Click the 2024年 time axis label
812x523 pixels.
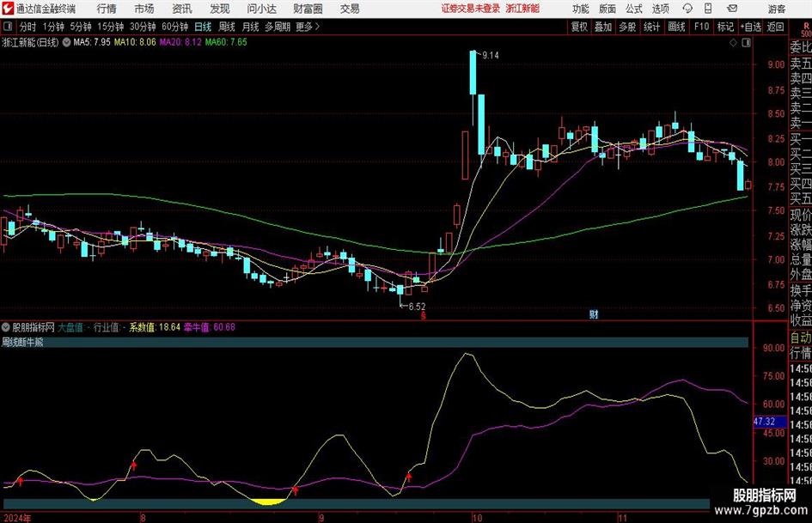point(16,518)
